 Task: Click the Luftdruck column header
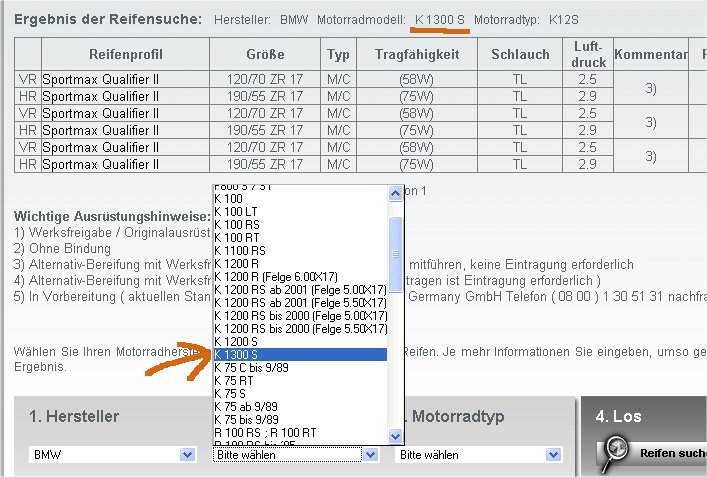(588, 54)
